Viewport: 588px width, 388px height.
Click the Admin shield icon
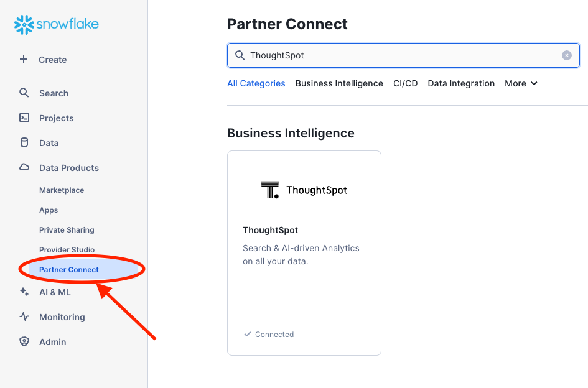click(x=24, y=342)
